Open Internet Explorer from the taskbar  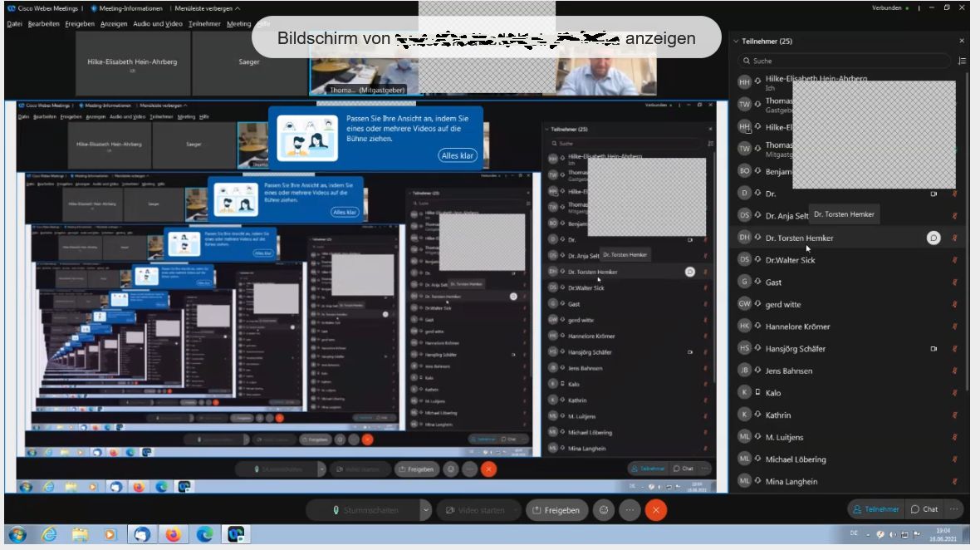tap(49, 534)
